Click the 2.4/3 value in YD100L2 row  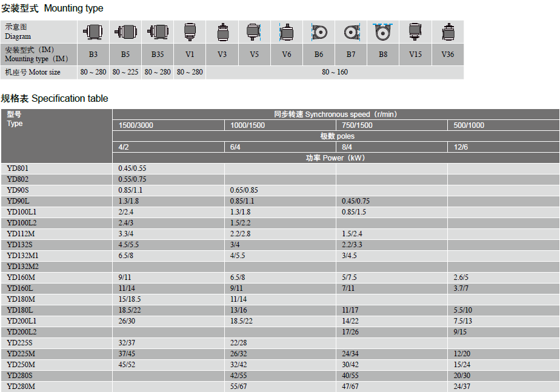pyautogui.click(x=125, y=223)
